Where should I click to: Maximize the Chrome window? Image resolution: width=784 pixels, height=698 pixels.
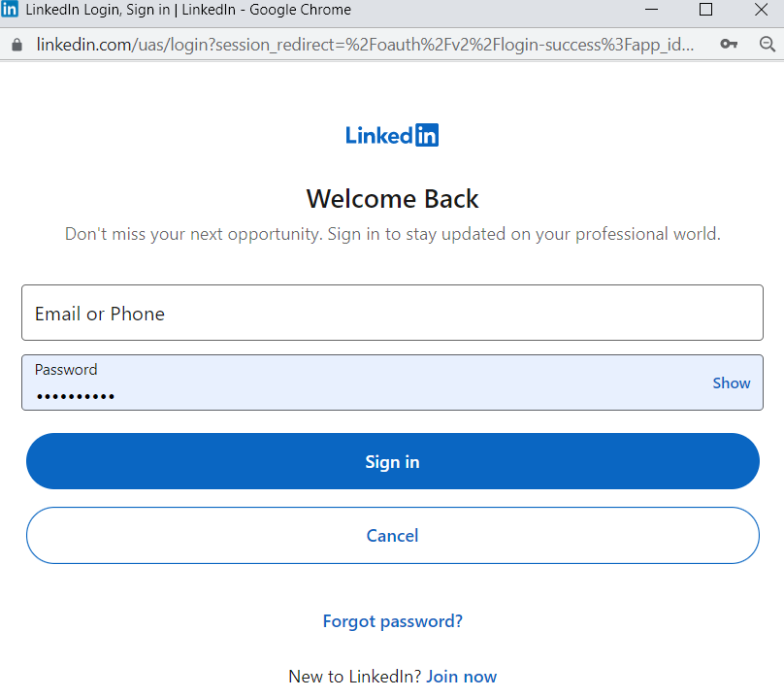click(x=705, y=10)
